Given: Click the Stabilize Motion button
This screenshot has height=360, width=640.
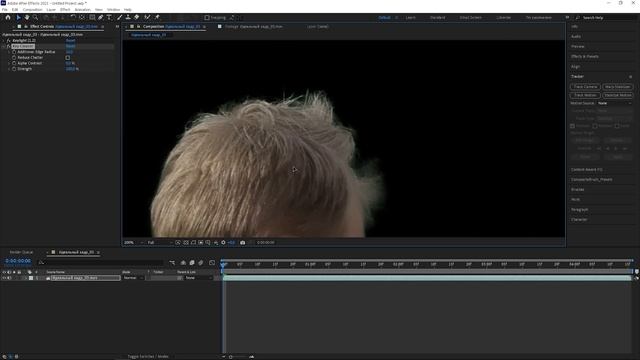Looking at the screenshot, I should (618, 95).
